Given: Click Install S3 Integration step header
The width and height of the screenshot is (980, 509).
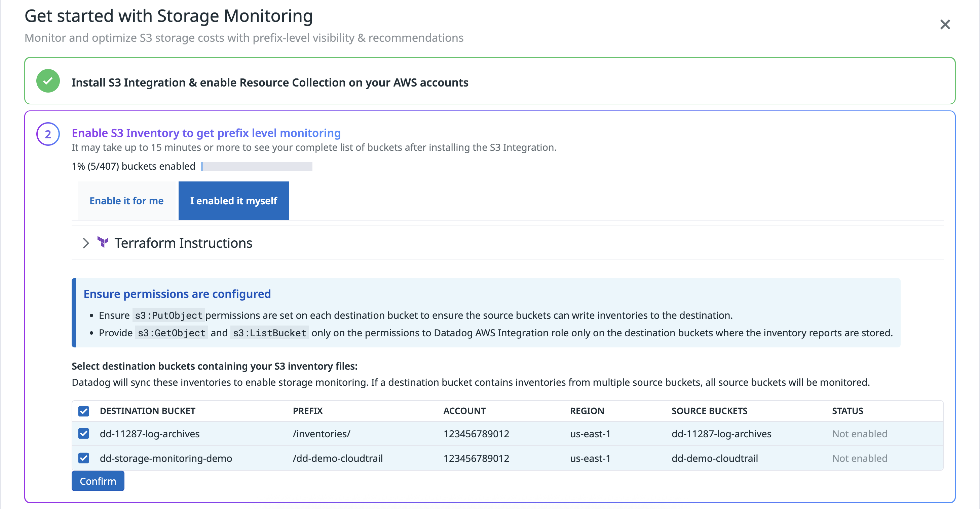Looking at the screenshot, I should (270, 82).
